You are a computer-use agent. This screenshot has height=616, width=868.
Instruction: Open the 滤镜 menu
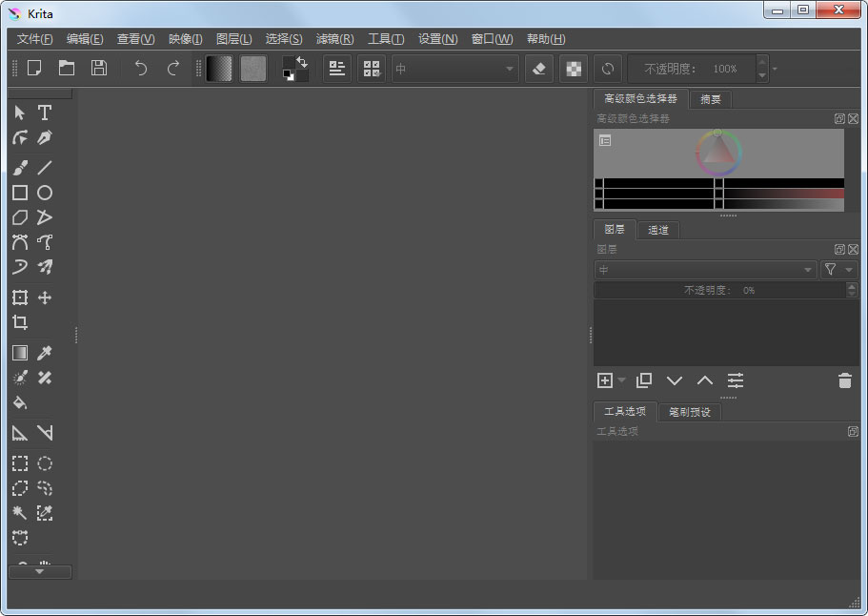[x=333, y=39]
